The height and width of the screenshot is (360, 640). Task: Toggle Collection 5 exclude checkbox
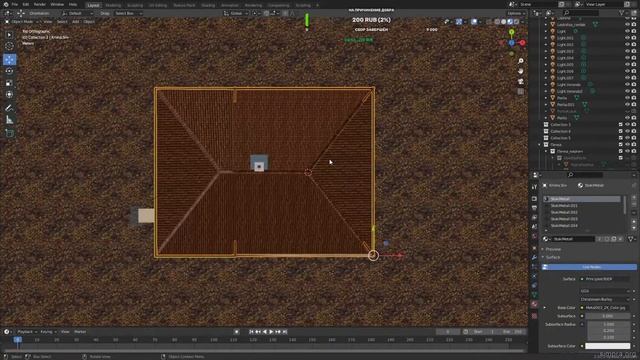click(x=621, y=138)
